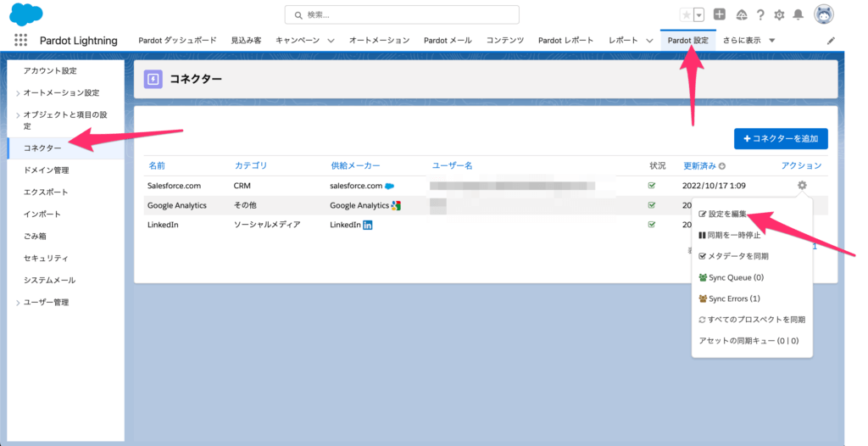Open セキュリティ in the sidebar
Screen dimensions: 868x446
pos(46,258)
